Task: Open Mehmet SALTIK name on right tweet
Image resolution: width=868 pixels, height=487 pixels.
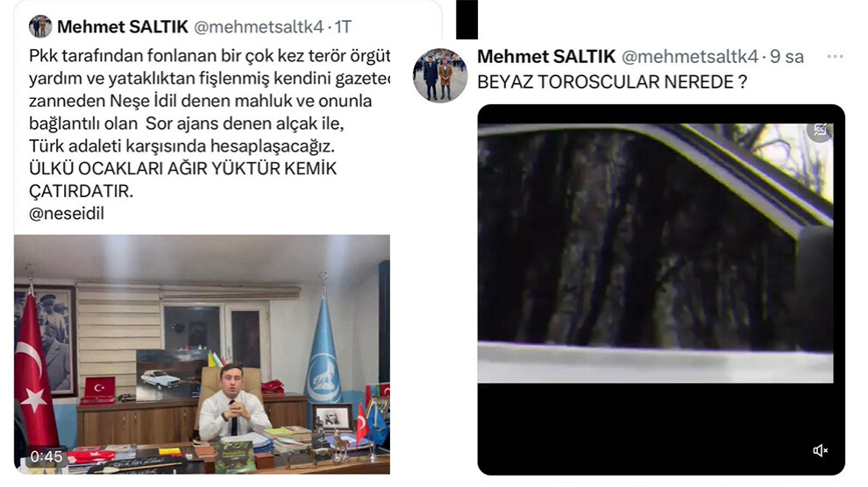Action: point(546,56)
